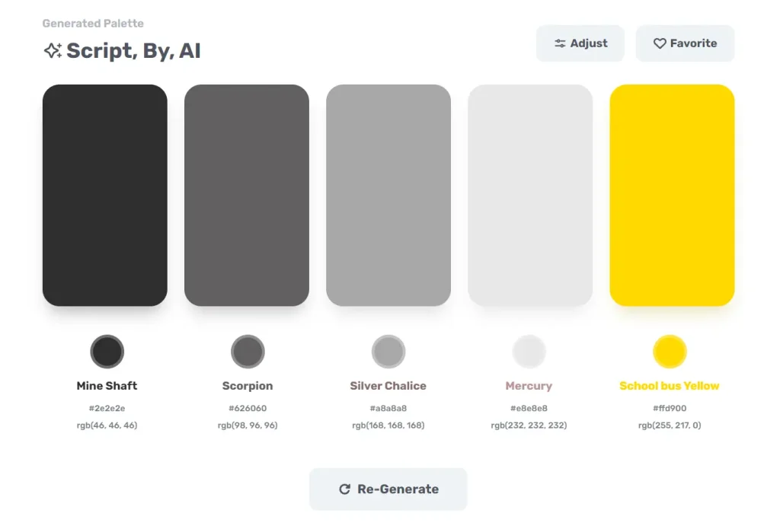Click the Mercury circular color dot

point(529,352)
